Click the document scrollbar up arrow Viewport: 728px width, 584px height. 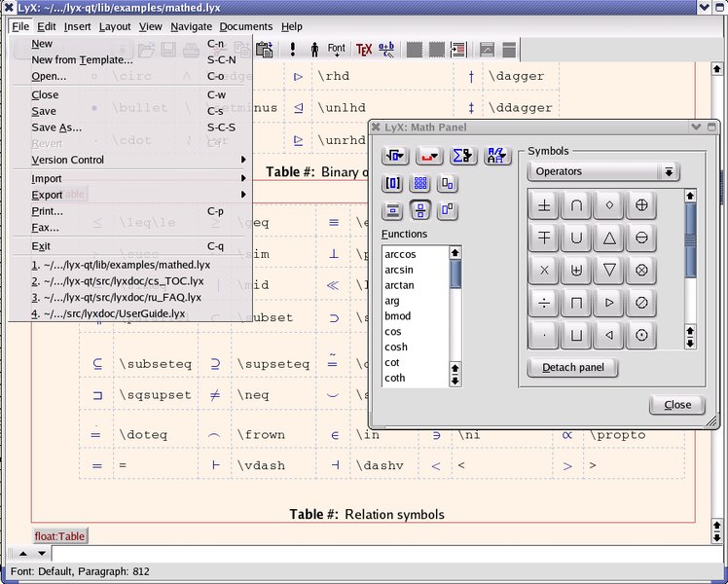[717, 69]
